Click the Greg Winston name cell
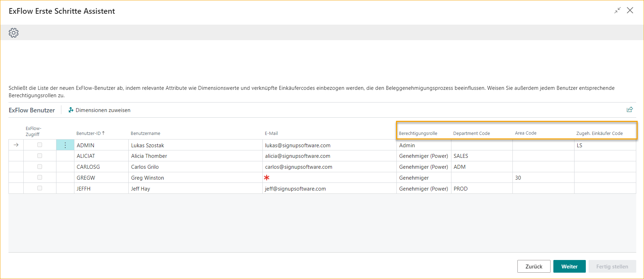Image resolution: width=644 pixels, height=279 pixels. (x=195, y=178)
